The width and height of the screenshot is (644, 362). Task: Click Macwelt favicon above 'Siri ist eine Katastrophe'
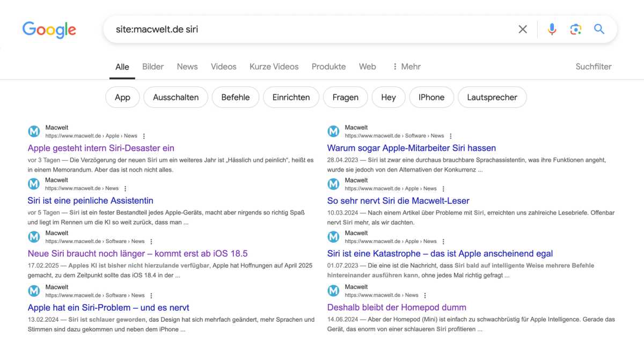[x=333, y=237]
